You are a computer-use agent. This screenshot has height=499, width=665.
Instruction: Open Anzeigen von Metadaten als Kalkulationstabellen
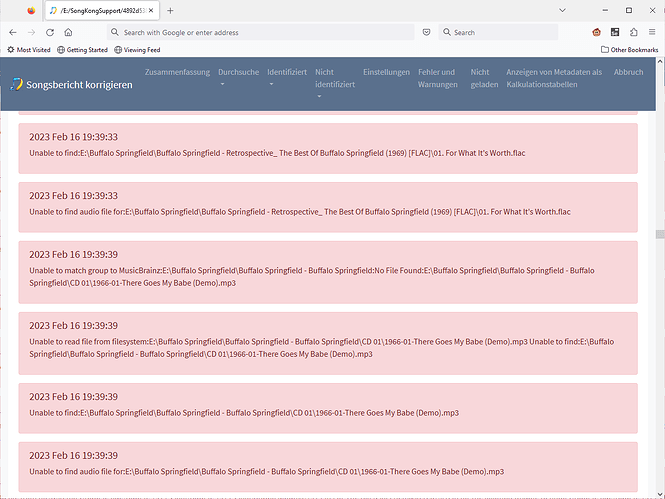coord(554,78)
